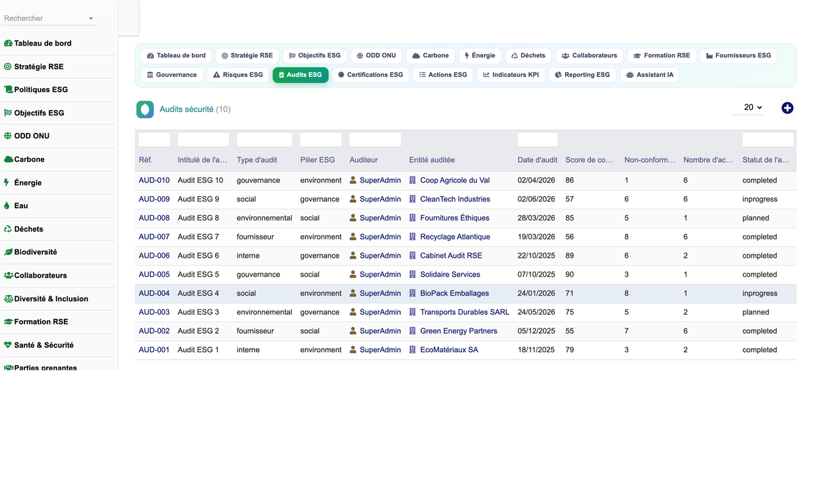Sort by Type d'audit column header
The height and width of the screenshot is (504, 814).
256,160
